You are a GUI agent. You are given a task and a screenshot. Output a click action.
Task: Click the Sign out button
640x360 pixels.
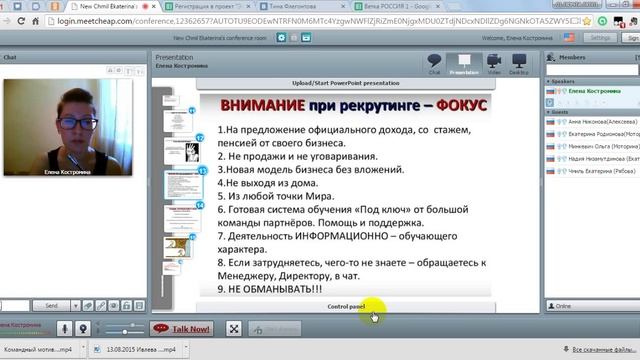(x=631, y=38)
